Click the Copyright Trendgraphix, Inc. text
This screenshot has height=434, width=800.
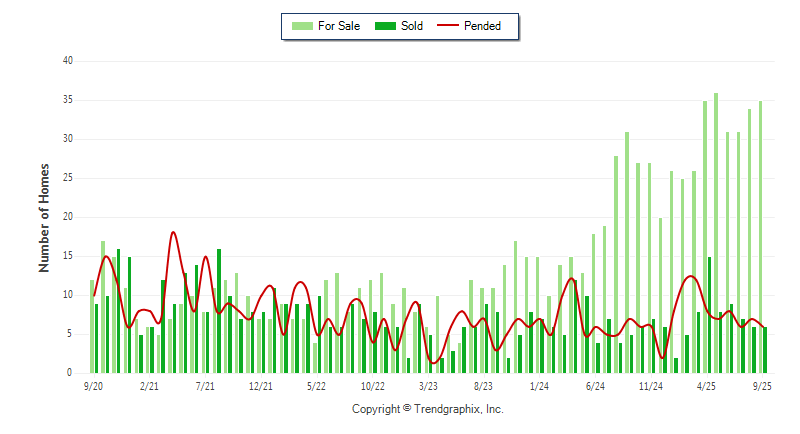pyautogui.click(x=428, y=409)
